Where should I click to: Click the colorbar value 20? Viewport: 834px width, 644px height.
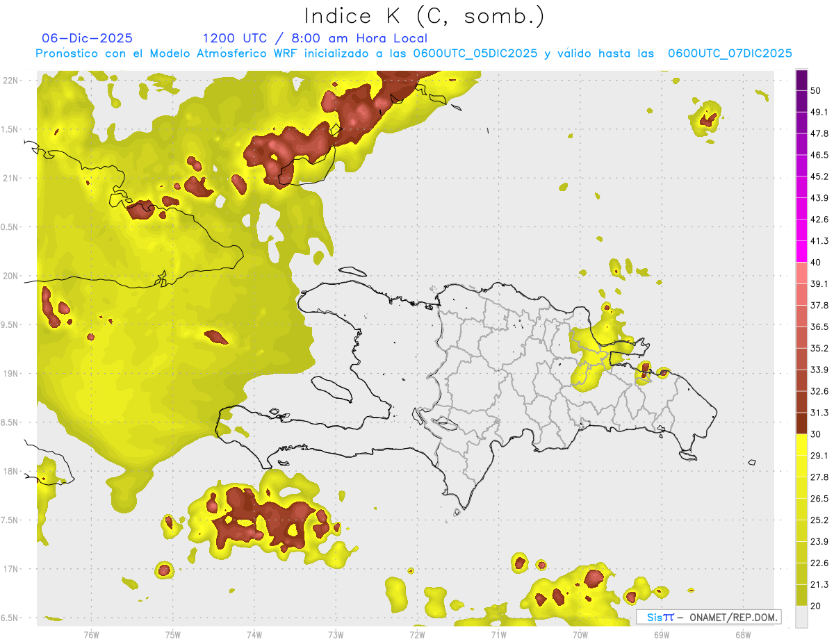click(817, 606)
